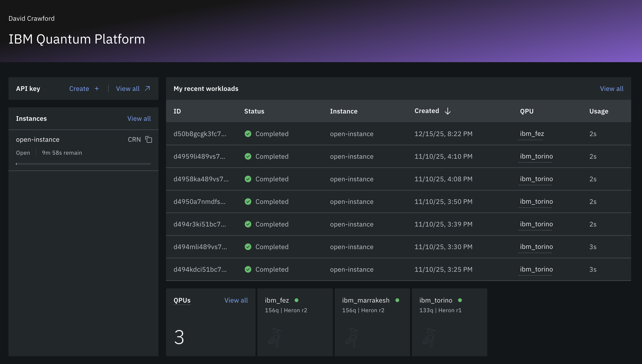The width and height of the screenshot is (642, 364).
Task: Open the ibm_fez QPU link in first row
Action: click(532, 134)
